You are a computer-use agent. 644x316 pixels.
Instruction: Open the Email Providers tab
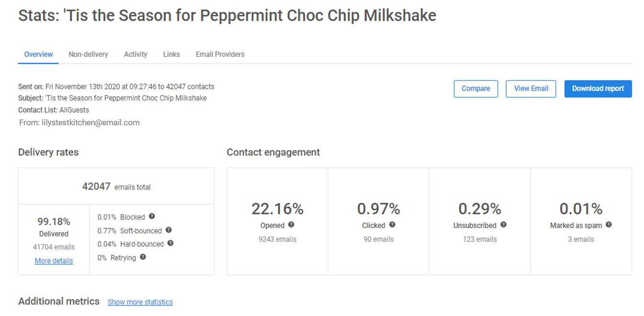[220, 54]
